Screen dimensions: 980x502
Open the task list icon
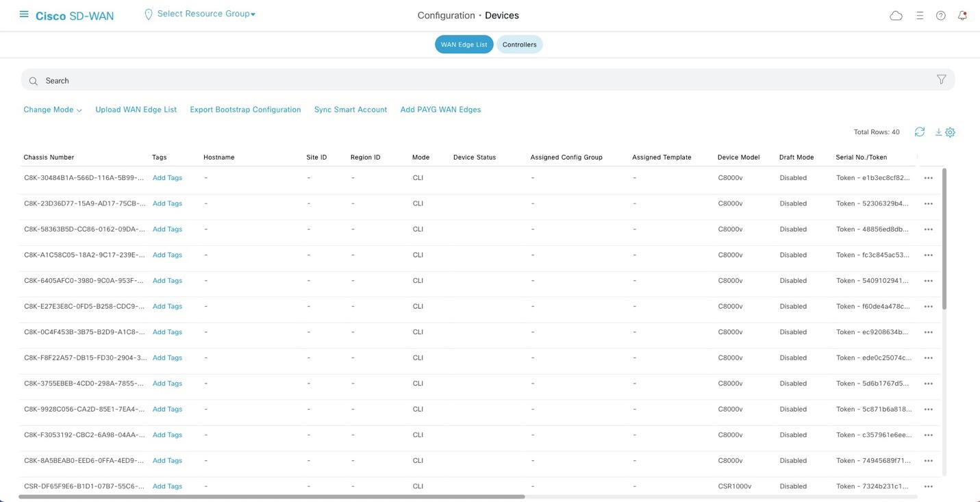pos(920,16)
